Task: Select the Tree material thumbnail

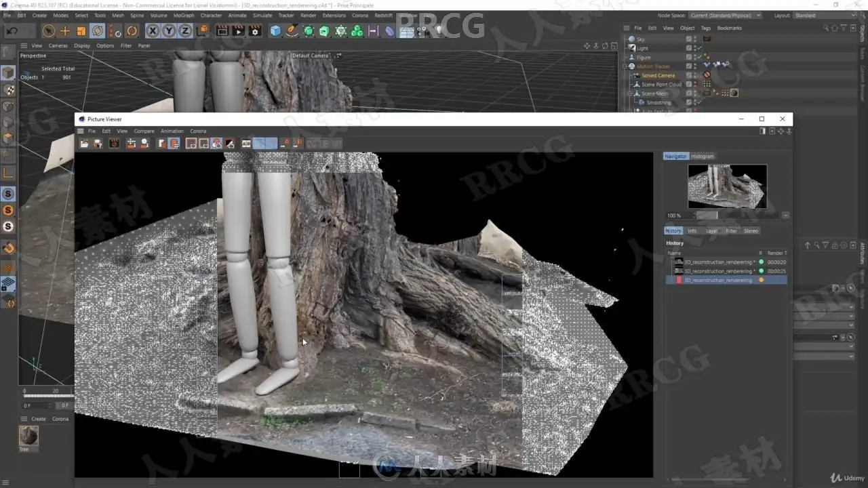Action: click(28, 436)
